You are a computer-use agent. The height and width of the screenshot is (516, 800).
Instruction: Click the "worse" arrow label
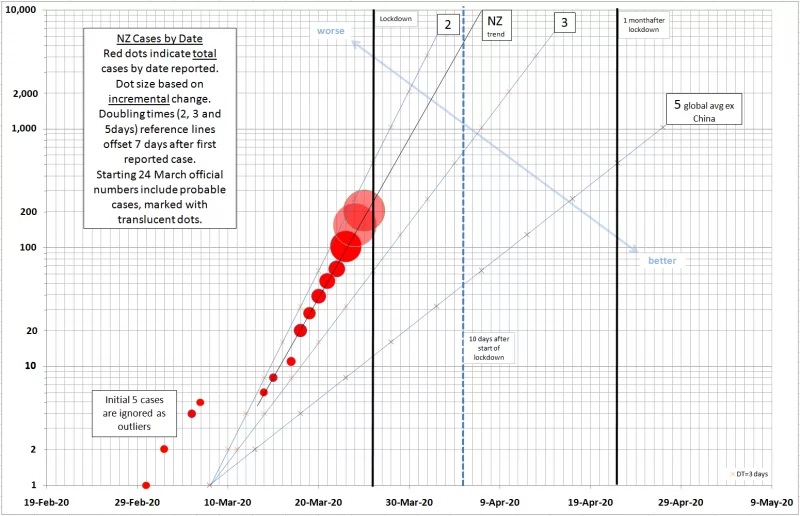pos(331,31)
